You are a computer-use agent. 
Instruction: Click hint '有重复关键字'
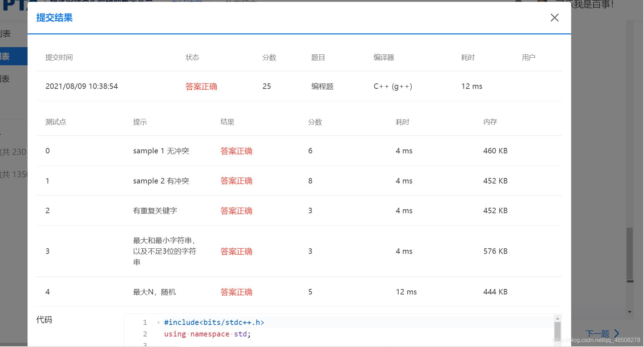tap(155, 211)
